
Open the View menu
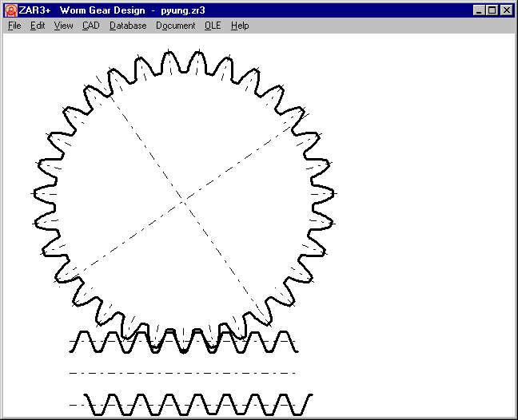coord(63,26)
